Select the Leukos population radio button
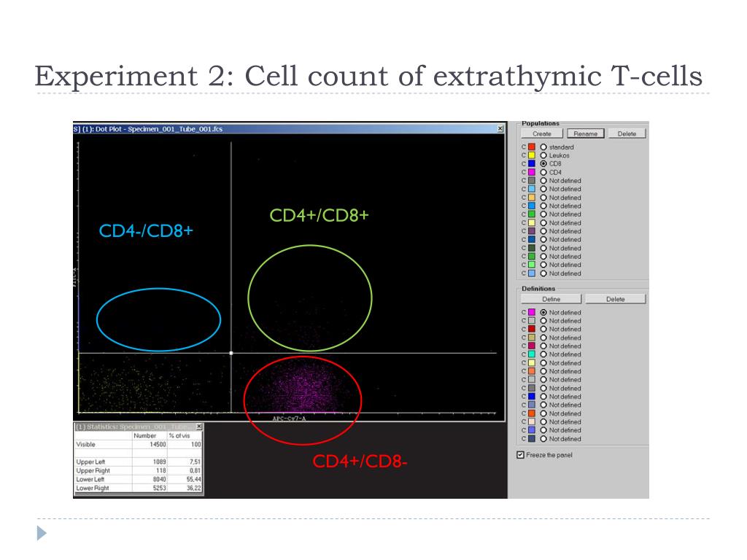 pyautogui.click(x=543, y=155)
